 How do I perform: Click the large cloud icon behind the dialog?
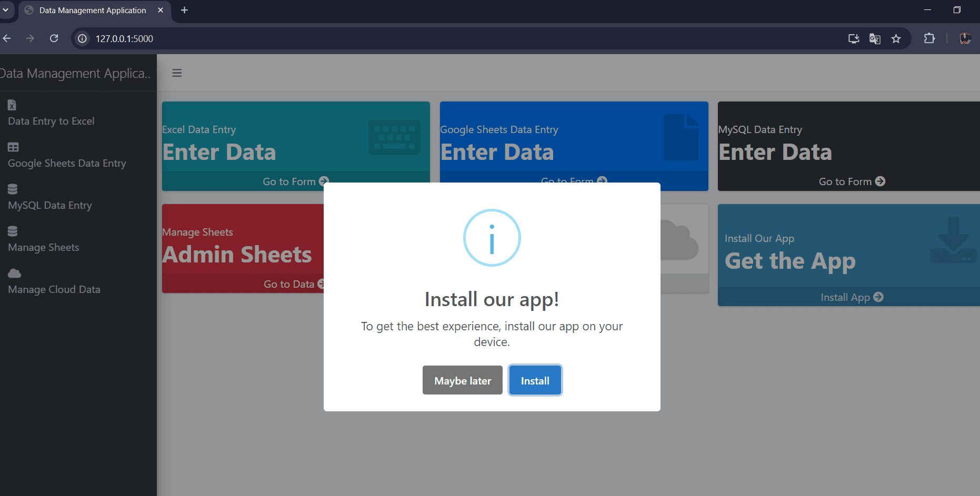click(x=679, y=240)
